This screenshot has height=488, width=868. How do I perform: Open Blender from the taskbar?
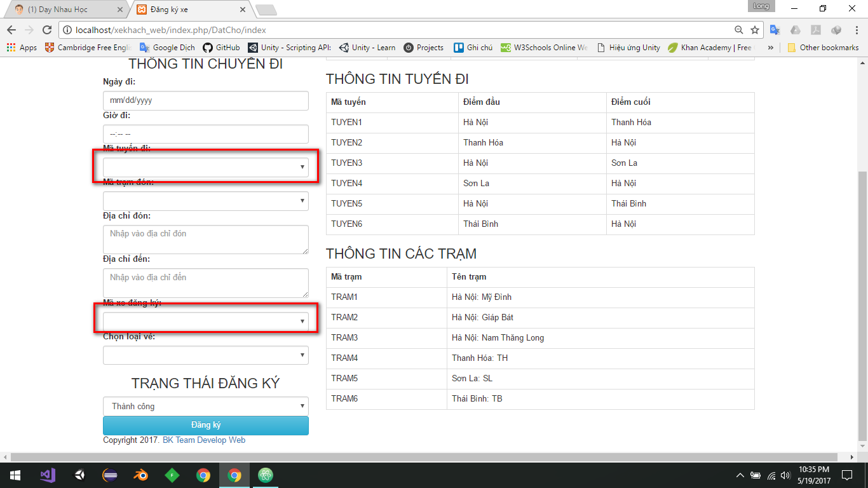(140, 475)
